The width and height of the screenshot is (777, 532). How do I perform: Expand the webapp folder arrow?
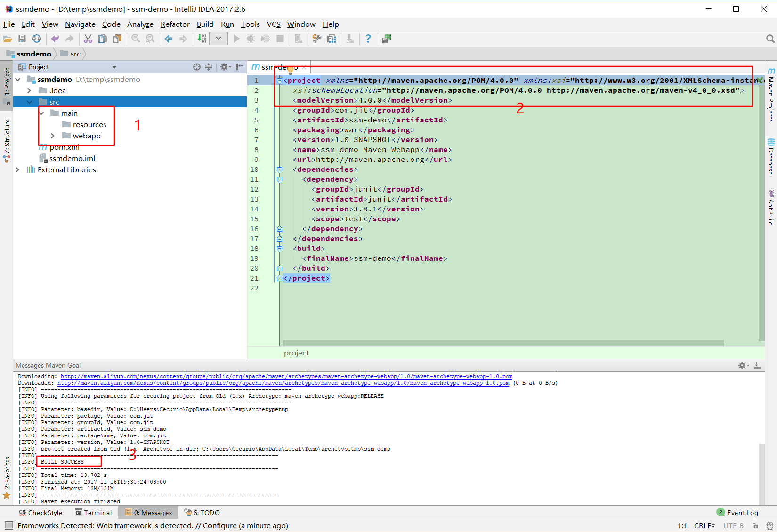pos(53,136)
